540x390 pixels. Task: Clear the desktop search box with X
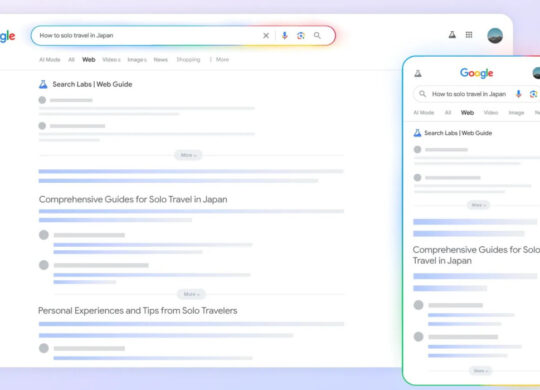tap(266, 35)
